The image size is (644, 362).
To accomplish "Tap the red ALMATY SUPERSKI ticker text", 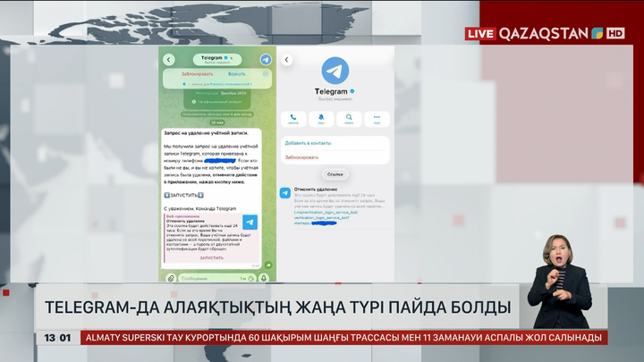I will [343, 338].
